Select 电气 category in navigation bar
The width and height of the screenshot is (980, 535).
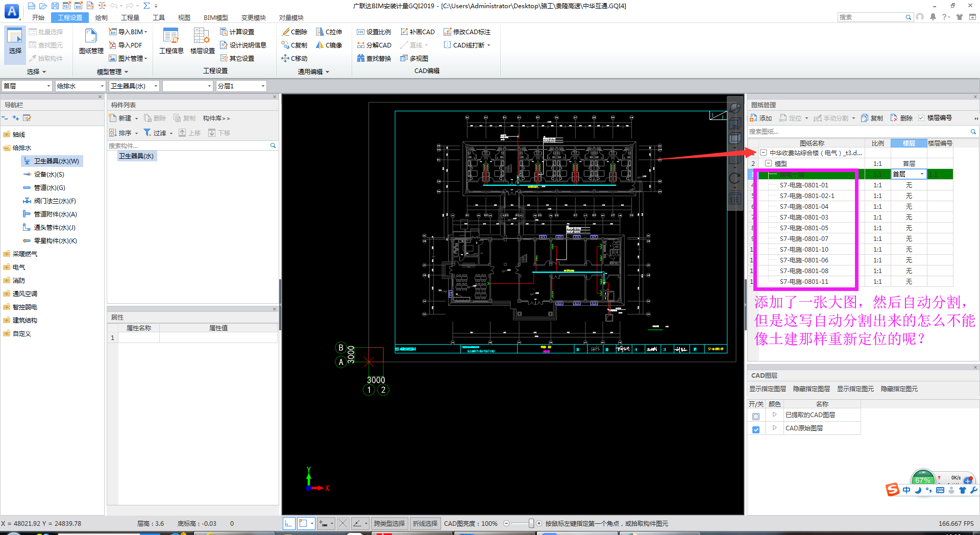click(x=19, y=267)
